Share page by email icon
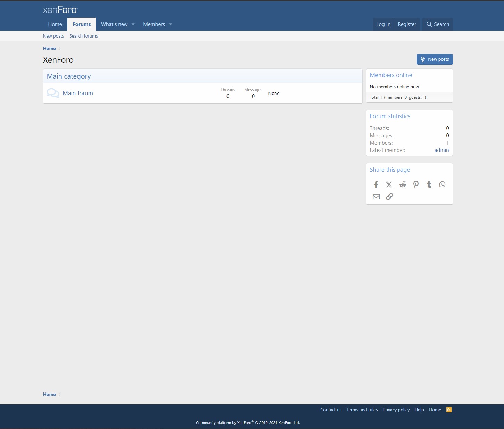The height and width of the screenshot is (429, 504). (x=376, y=197)
